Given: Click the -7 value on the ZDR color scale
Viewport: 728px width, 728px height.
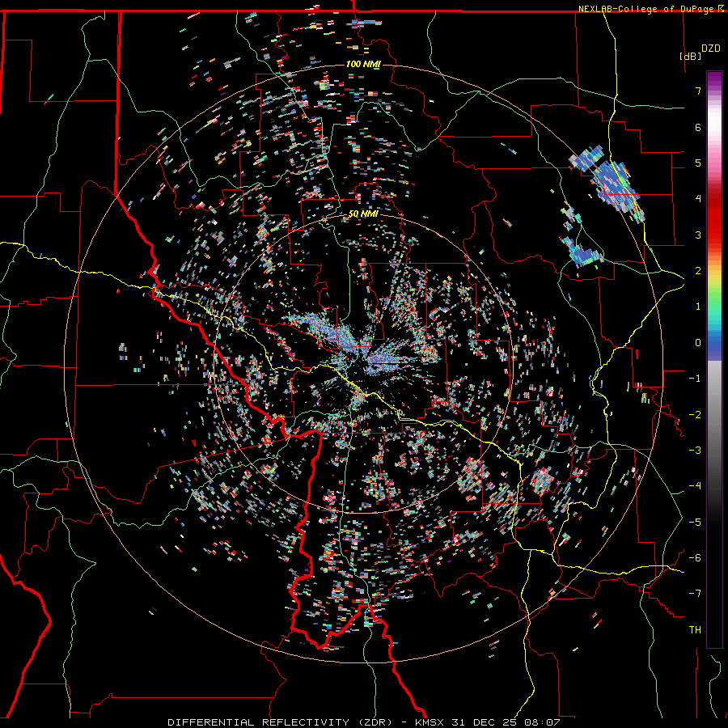Looking at the screenshot, I should [x=696, y=594].
